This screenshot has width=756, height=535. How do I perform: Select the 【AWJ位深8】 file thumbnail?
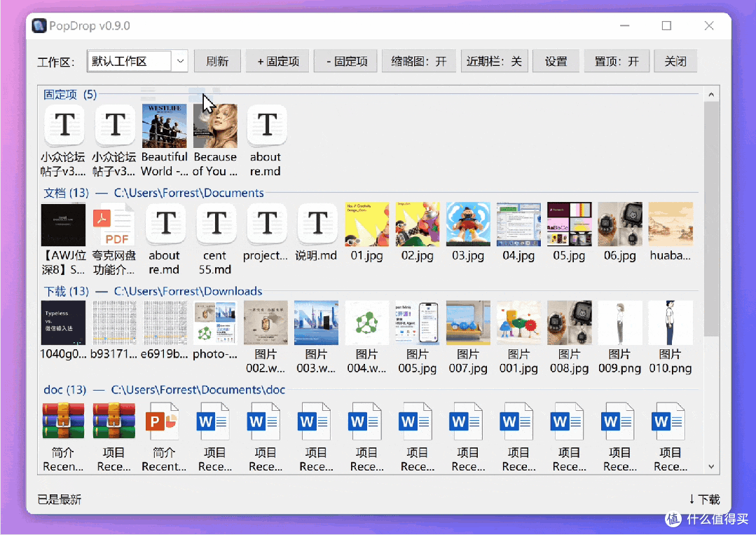click(x=63, y=225)
